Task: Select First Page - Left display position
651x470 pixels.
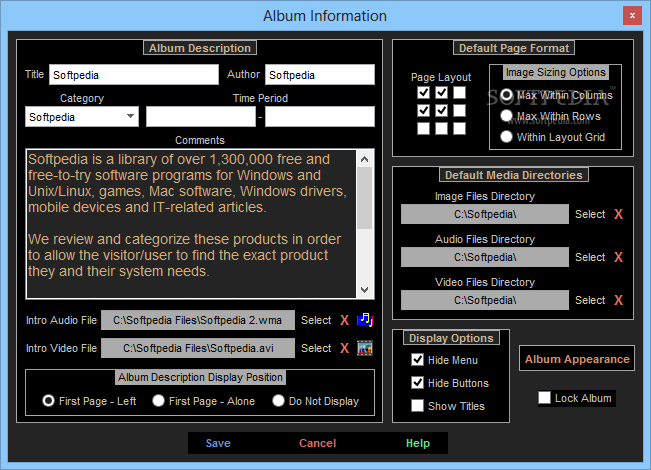Action: click(x=48, y=401)
